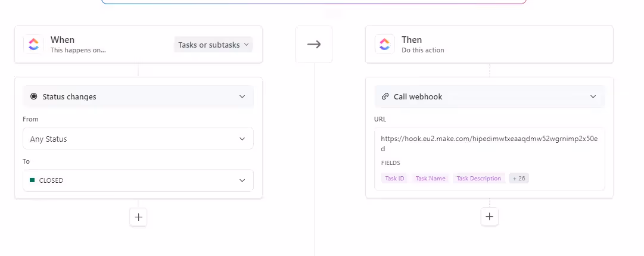This screenshot has width=644, height=256.
Task: Select the Task ID field tag
Action: (x=394, y=178)
